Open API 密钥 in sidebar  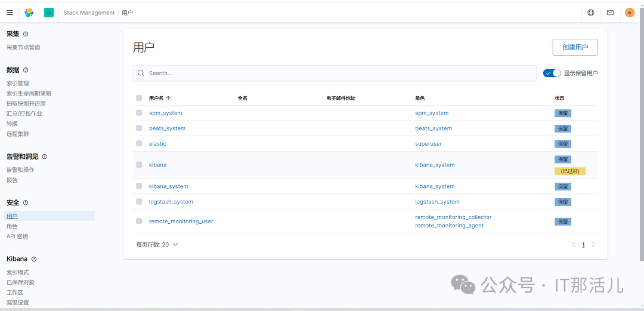pyautogui.click(x=17, y=236)
